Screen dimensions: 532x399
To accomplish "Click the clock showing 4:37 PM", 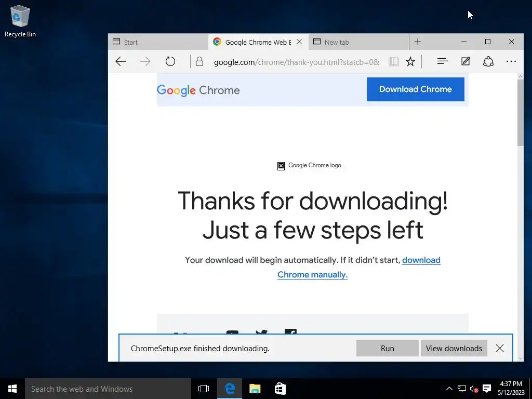I will pos(511,388).
